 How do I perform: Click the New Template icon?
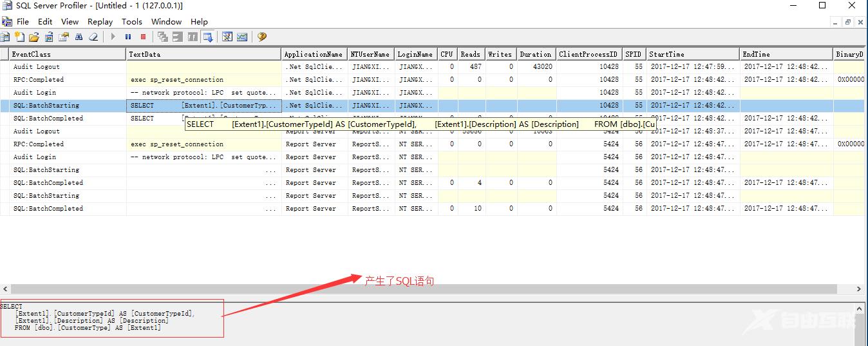[20, 37]
